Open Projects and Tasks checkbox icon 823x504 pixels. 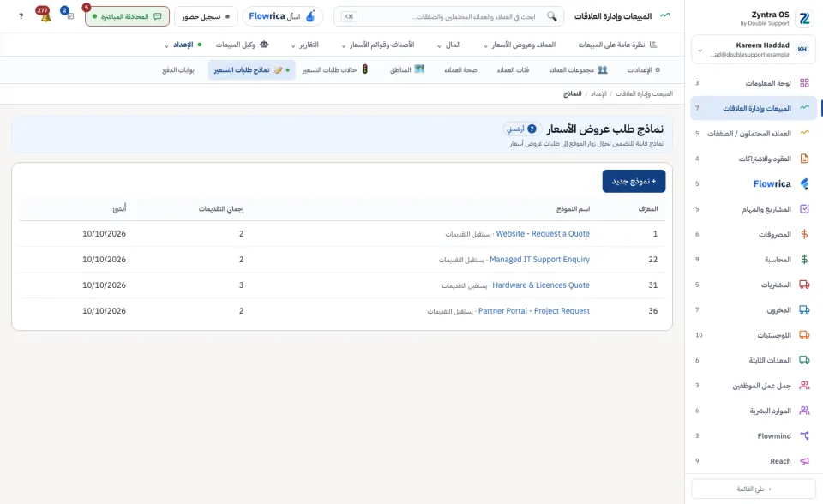804,209
